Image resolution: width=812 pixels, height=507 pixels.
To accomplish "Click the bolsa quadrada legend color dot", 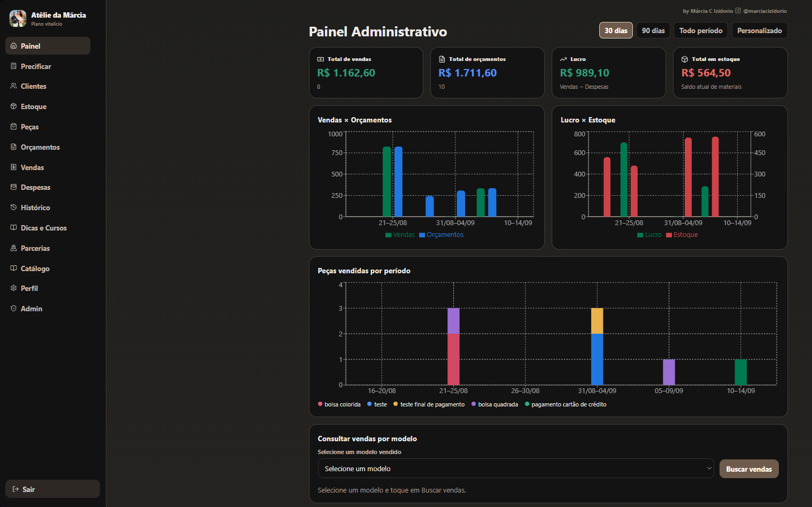I will [474, 404].
